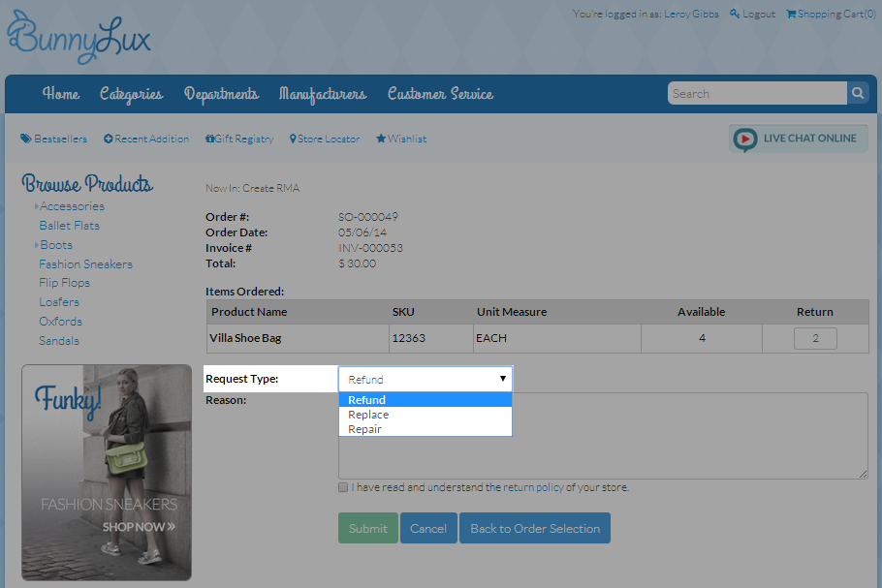Click the Logout link

tap(752, 14)
